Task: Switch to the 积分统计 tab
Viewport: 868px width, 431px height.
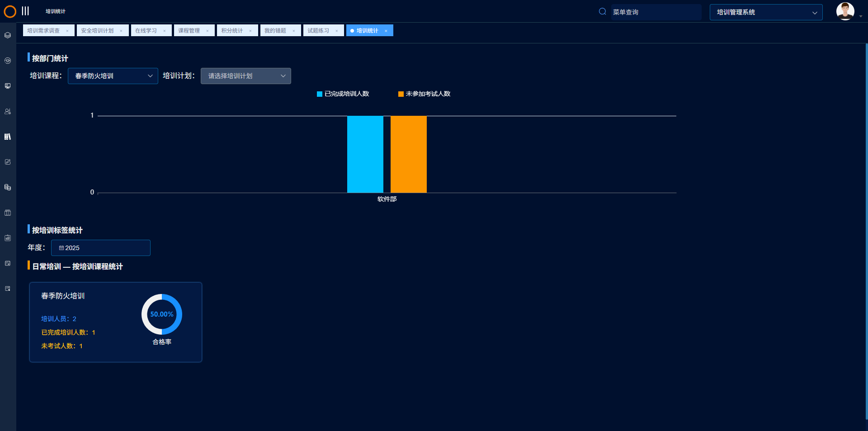Action: click(232, 31)
